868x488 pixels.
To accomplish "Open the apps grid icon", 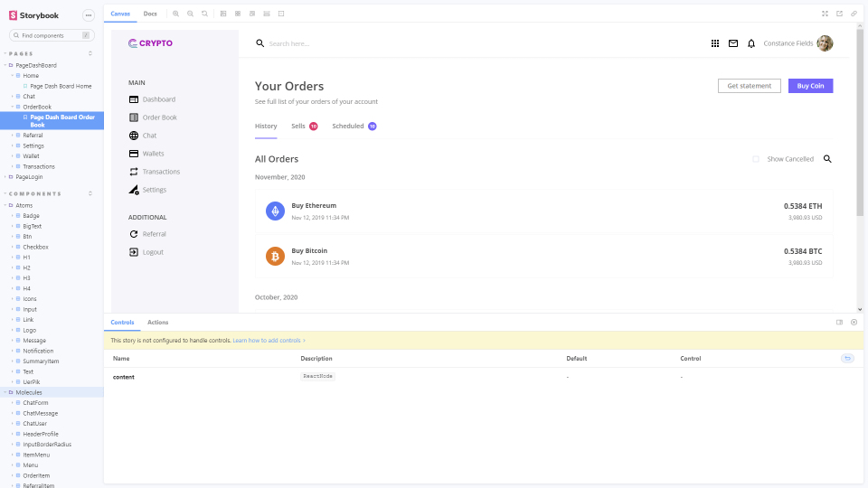I will [714, 43].
